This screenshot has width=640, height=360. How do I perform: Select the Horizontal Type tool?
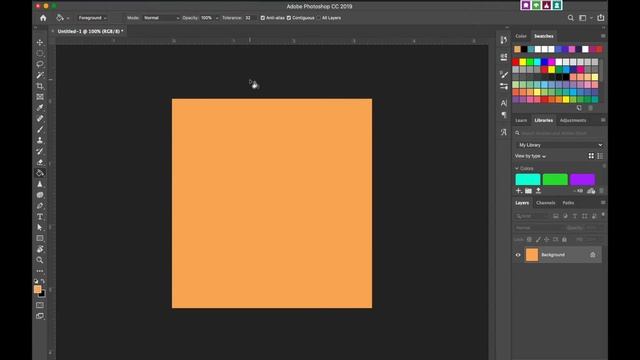pyautogui.click(x=40, y=217)
